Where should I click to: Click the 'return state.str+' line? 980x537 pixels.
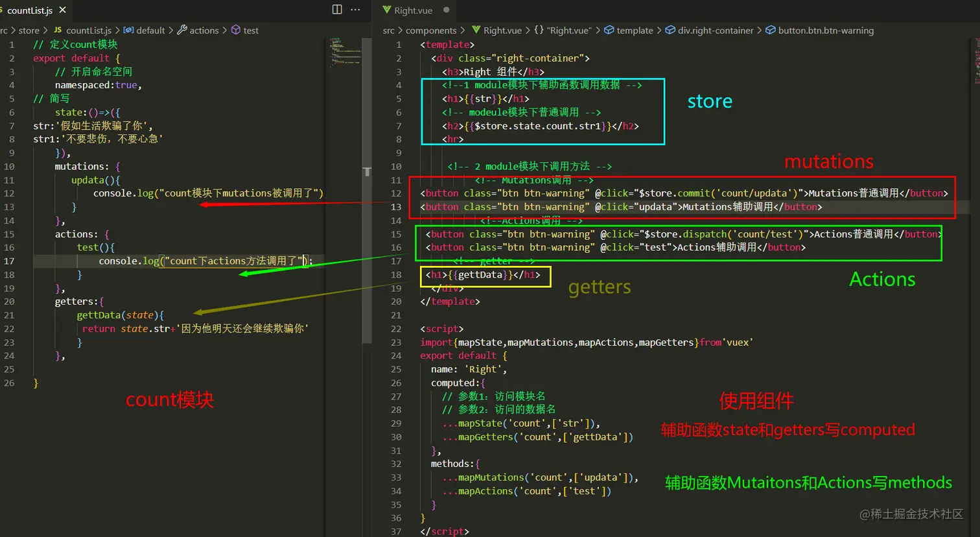(195, 329)
